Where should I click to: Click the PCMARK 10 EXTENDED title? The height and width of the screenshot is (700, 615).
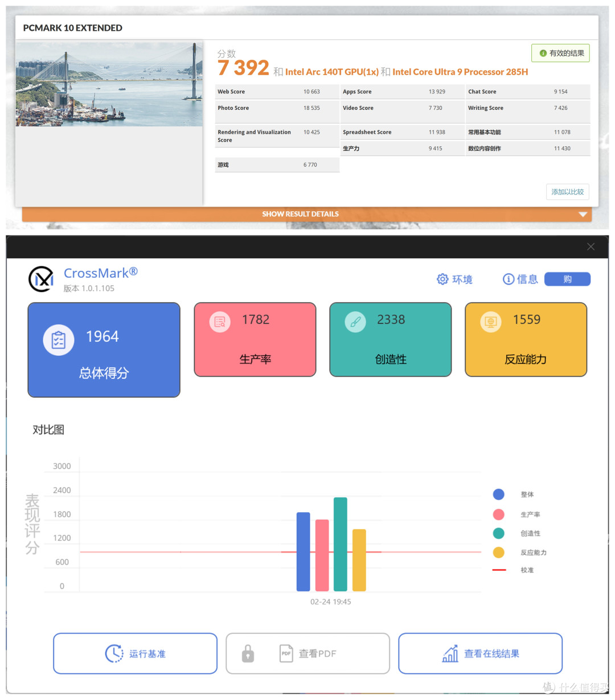(72, 28)
